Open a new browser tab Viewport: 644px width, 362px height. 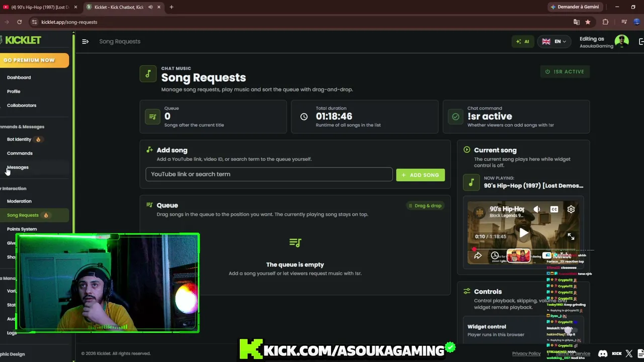[x=171, y=7]
